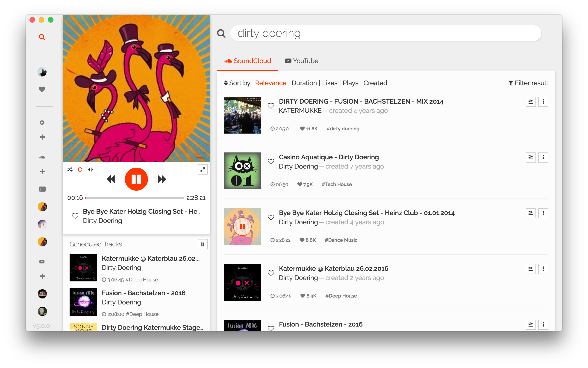The width and height of the screenshot is (588, 368).
Task: Play DIRTY DOERING - FUSION mix via thumbnail
Action: pos(242,115)
